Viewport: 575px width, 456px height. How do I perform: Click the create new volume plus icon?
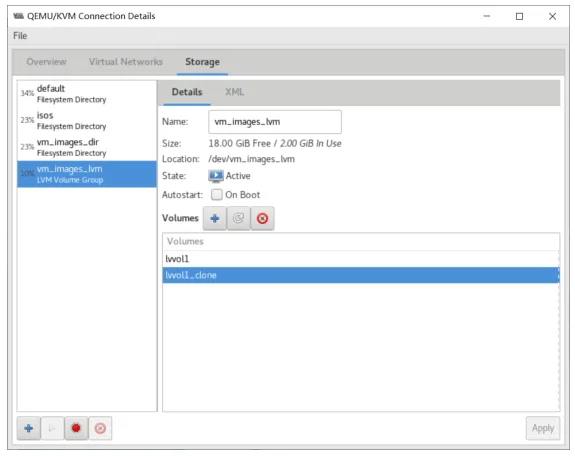[x=215, y=218]
